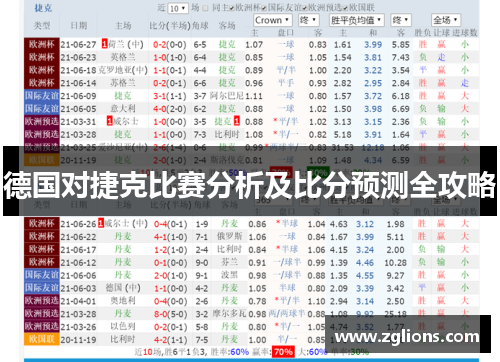Click 欧洲预选 type label in 21-03-31 row
The width and height of the screenshot is (500, 362).
click(x=42, y=122)
